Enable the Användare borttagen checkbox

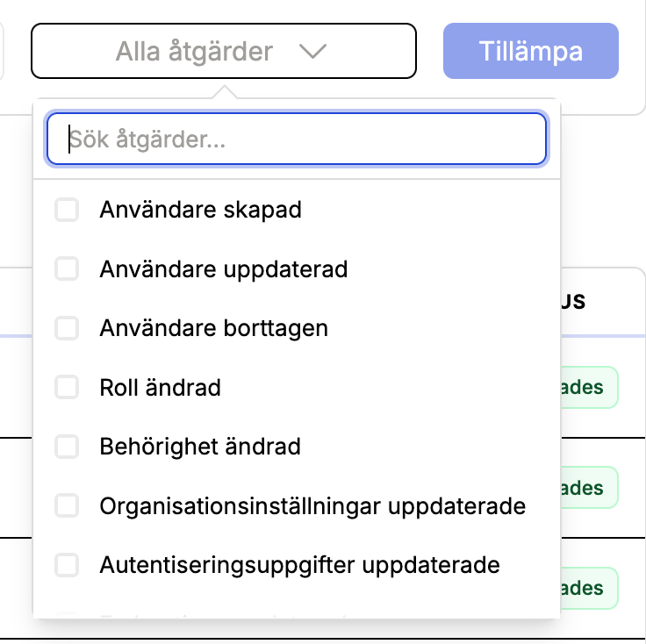click(67, 328)
